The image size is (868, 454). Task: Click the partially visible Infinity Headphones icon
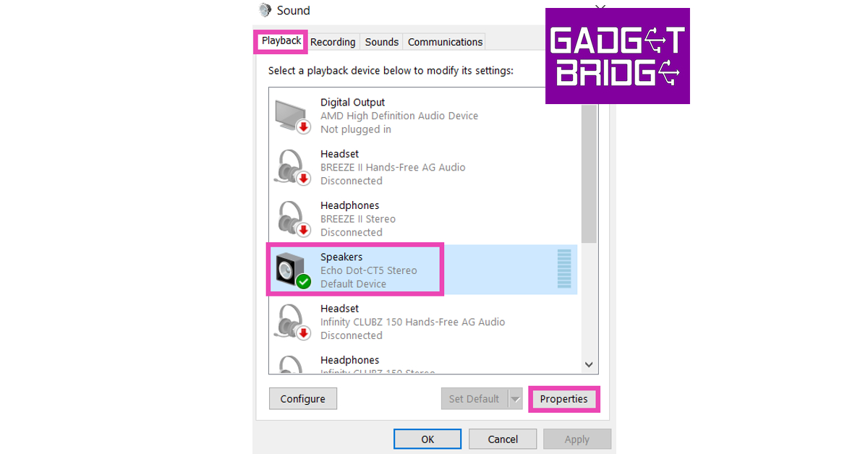click(293, 364)
